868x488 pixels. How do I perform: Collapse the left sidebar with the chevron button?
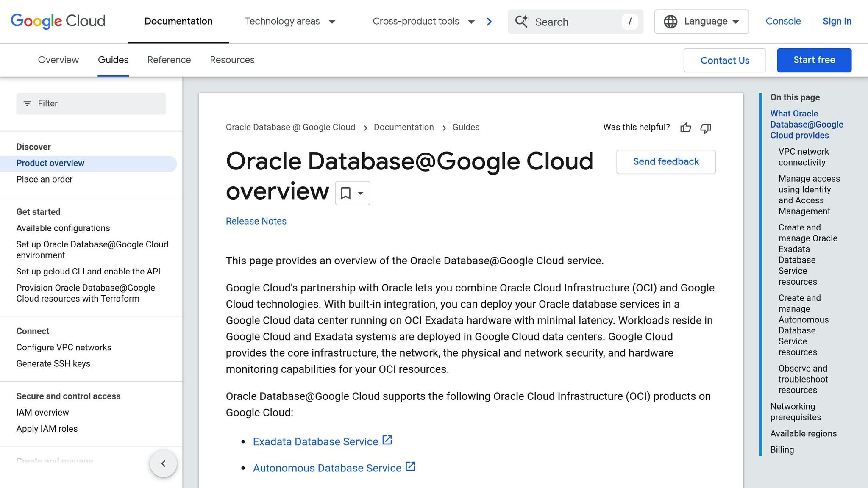[163, 463]
